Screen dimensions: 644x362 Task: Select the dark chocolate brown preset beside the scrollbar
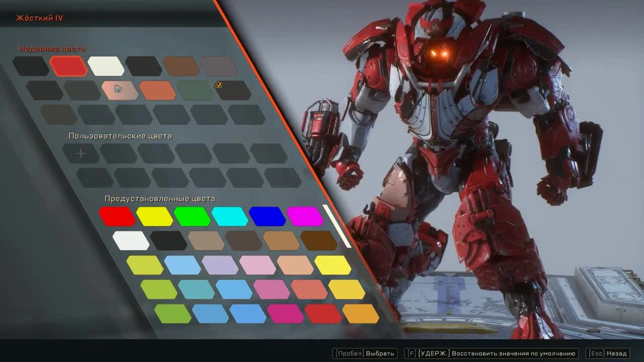[319, 240]
